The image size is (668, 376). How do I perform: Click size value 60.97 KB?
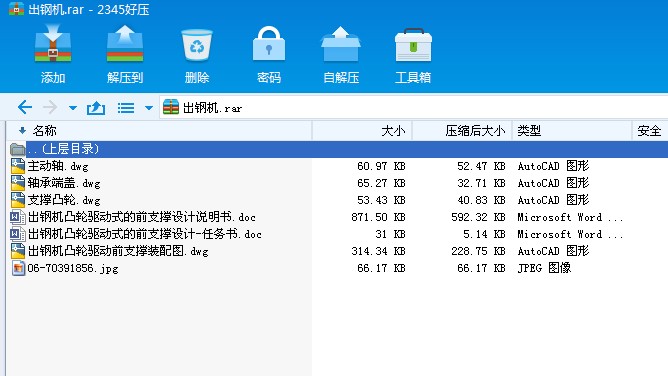pos(381,166)
